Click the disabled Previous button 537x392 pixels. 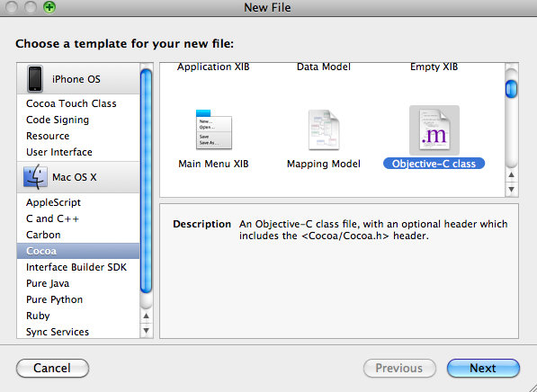pos(399,368)
